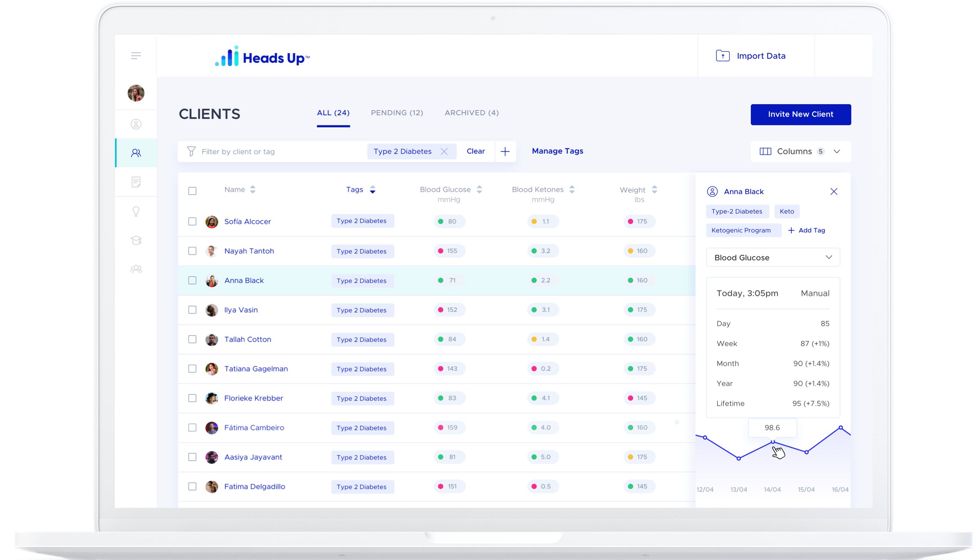
Task: Open the lightbulb insights icon in sidebar
Action: coord(136,211)
